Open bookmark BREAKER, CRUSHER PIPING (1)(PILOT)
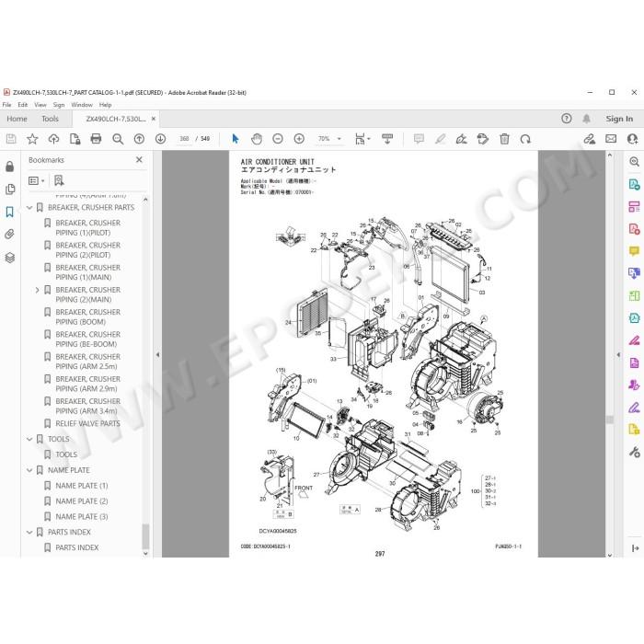The image size is (644, 644). pyautogui.click(x=88, y=228)
